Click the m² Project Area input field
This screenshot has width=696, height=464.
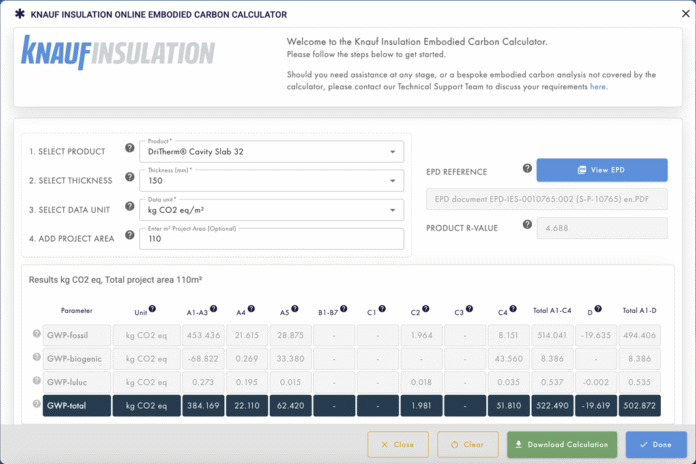click(x=271, y=239)
